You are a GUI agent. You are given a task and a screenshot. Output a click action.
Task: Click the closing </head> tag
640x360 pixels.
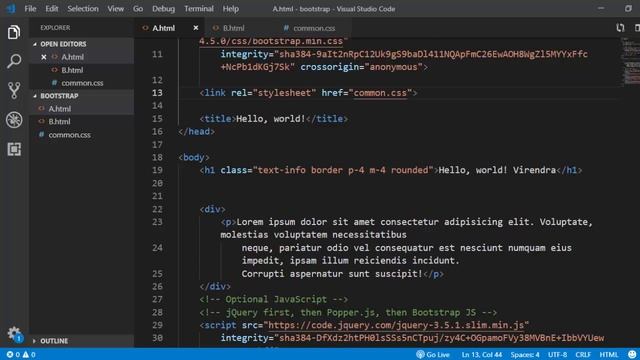[196, 131]
